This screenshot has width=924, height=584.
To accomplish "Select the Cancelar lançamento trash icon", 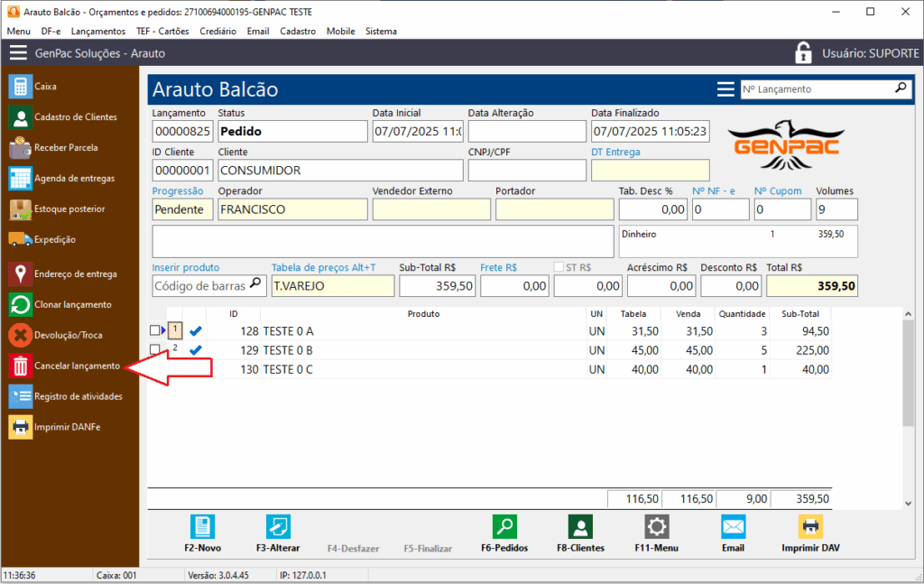I will (20, 366).
